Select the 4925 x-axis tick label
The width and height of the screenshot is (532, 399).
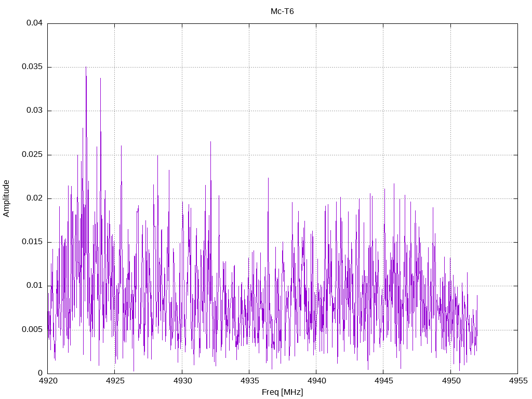(115, 381)
